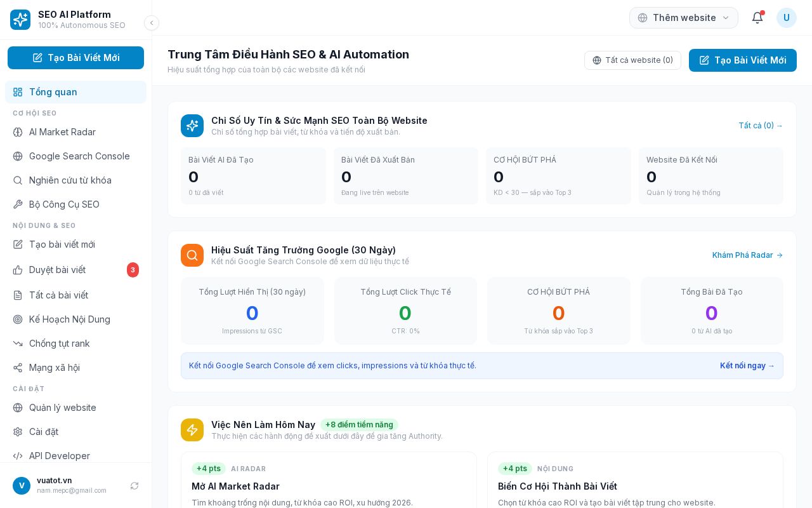Screen dimensions: 812x508
Task: Select the Bài Viết Đã Xuất Bản stat card
Action: point(406,176)
